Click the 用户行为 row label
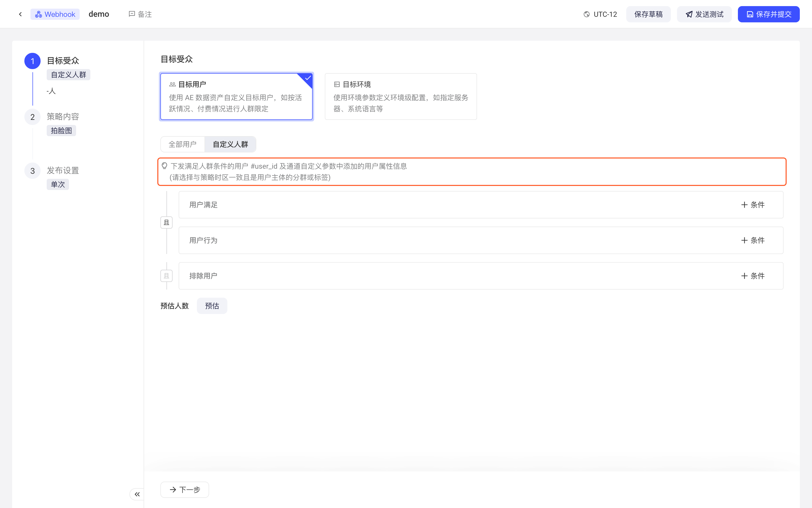The width and height of the screenshot is (812, 508). pos(203,240)
